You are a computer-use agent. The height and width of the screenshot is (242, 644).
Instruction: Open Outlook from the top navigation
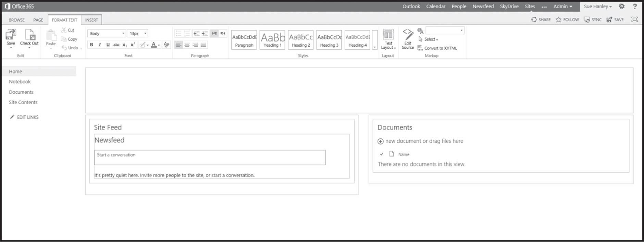pyautogui.click(x=411, y=6)
